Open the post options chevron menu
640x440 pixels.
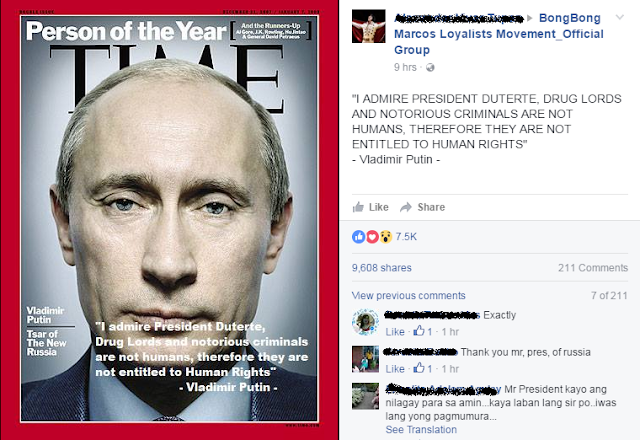click(x=620, y=17)
